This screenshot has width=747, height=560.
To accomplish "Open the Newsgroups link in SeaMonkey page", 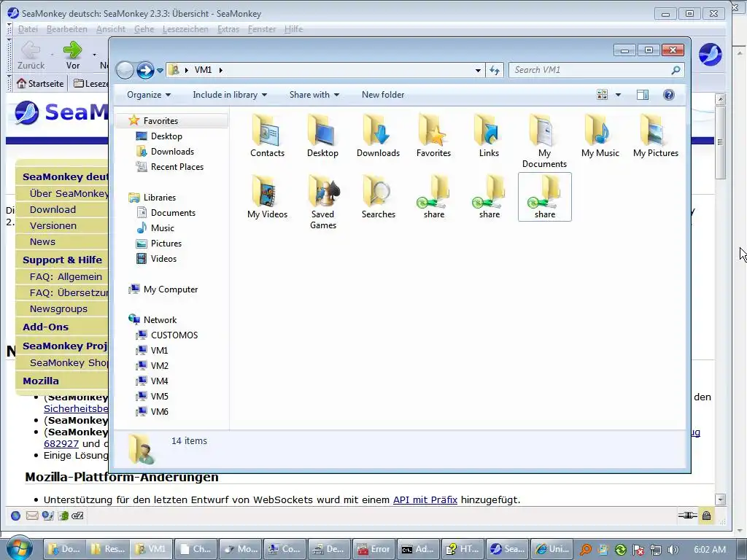I will (58, 308).
